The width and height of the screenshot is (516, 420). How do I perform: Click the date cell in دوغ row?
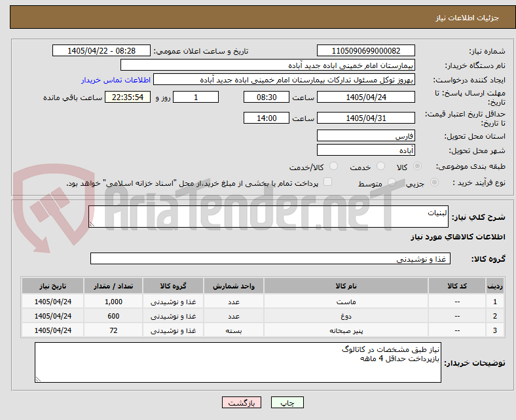click(52, 316)
